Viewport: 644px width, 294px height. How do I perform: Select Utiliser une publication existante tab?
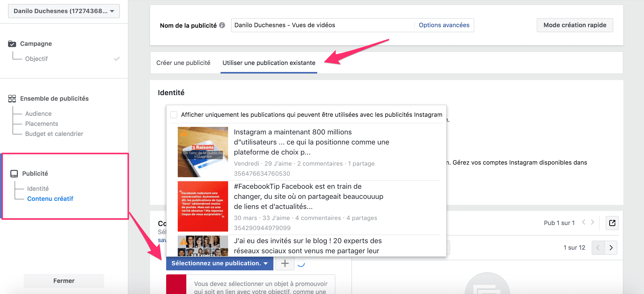269,63
